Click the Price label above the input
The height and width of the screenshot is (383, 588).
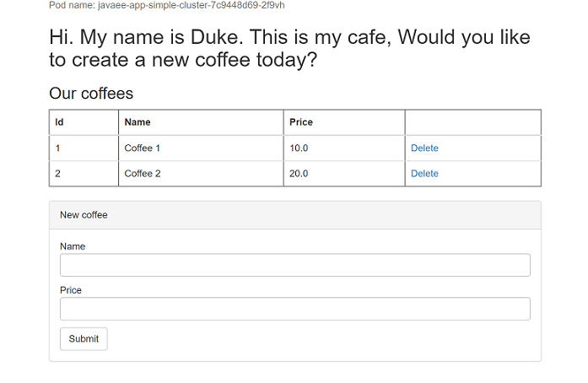71,290
